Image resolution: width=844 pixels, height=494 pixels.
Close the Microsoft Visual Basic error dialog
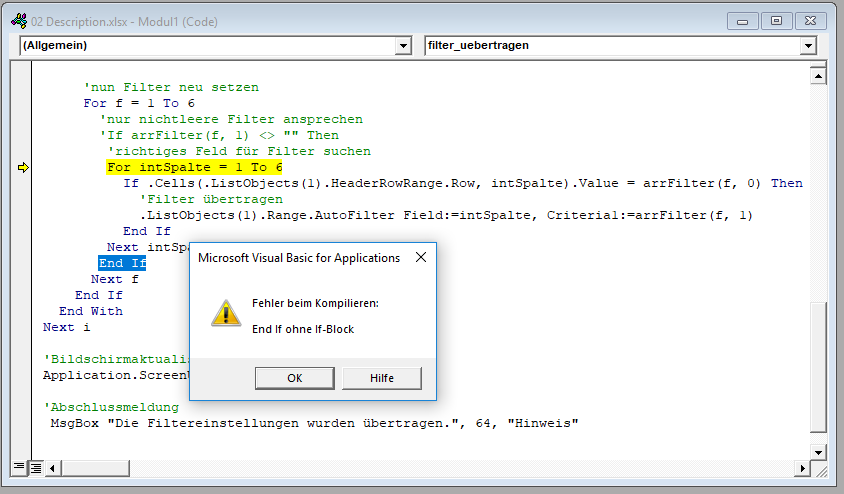click(421, 257)
